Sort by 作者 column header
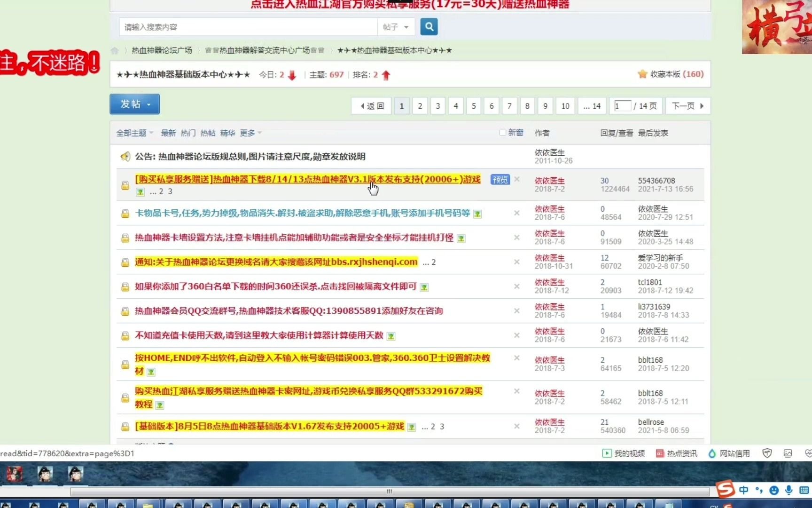This screenshot has width=812, height=508. click(542, 133)
